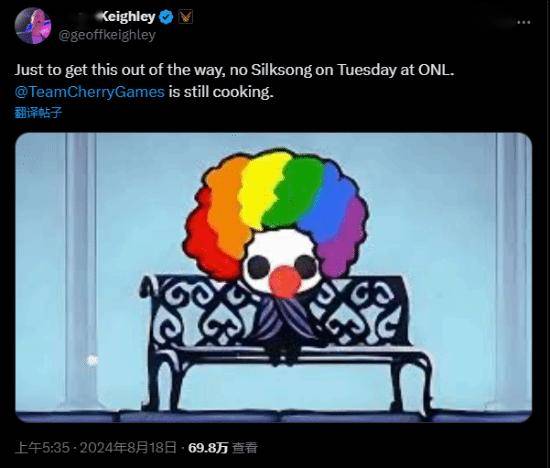Open the three-dot more options menu
Viewport: 550px width, 468px height.
point(524,22)
